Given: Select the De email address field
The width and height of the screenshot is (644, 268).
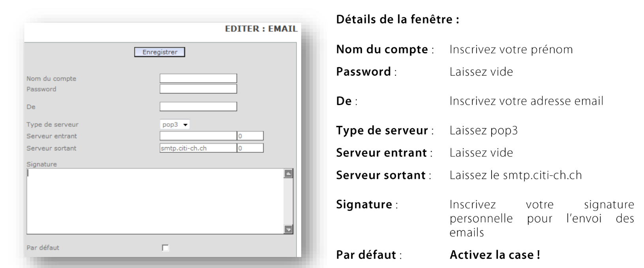Looking at the screenshot, I should click(198, 107).
